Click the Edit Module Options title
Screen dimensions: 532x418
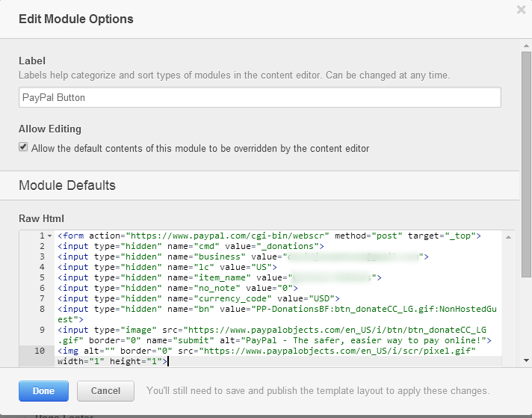click(x=76, y=19)
